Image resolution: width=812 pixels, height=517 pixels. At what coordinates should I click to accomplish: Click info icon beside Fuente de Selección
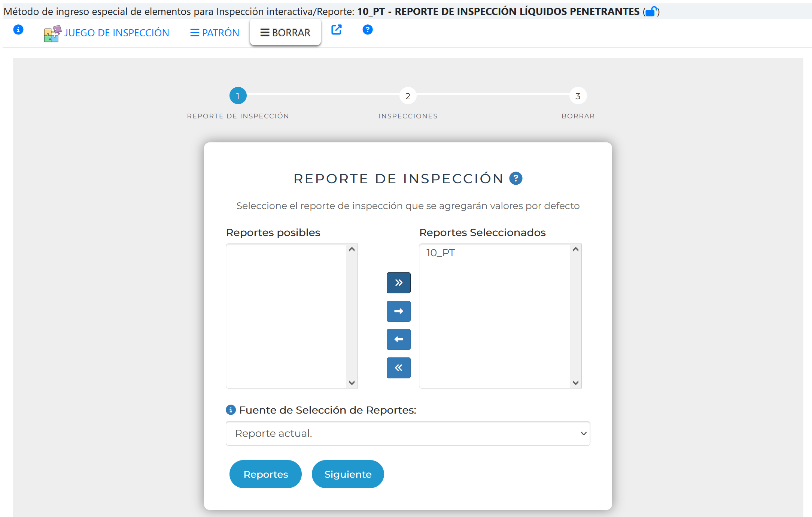(231, 410)
